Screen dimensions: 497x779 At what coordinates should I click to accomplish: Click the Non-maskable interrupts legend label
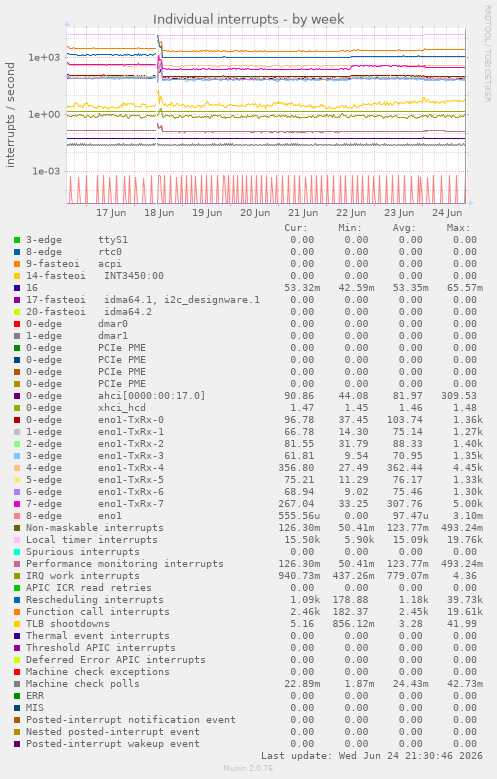point(95,528)
